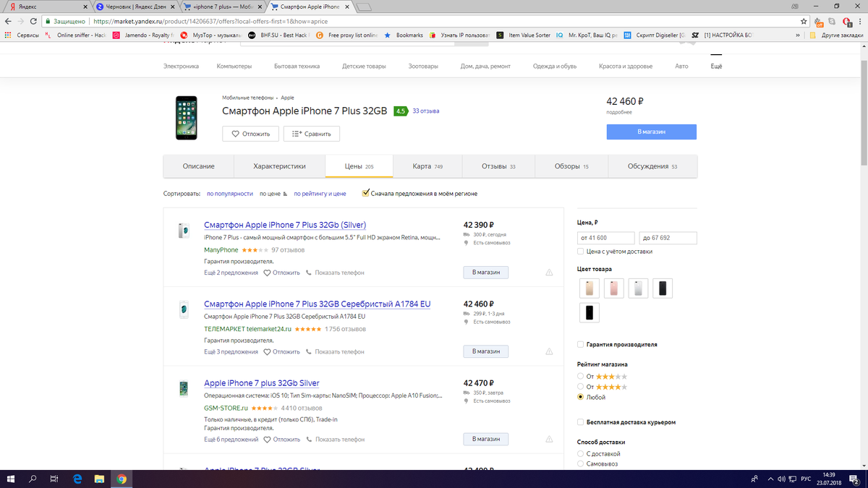Viewport: 868px width, 488px height.
Task: Click Отложить button under product title
Action: point(250,134)
